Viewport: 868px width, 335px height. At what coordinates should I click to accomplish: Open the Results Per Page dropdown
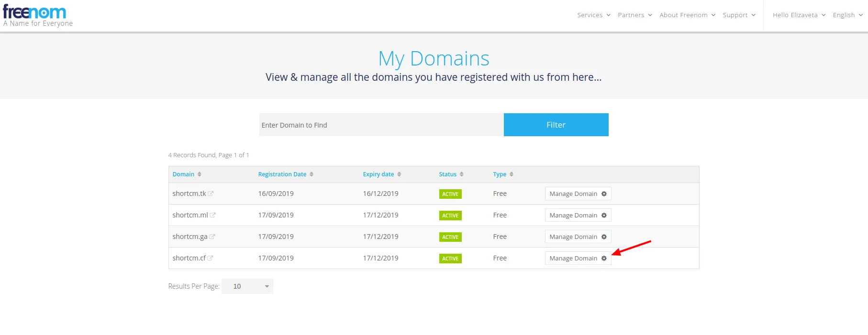(247, 286)
